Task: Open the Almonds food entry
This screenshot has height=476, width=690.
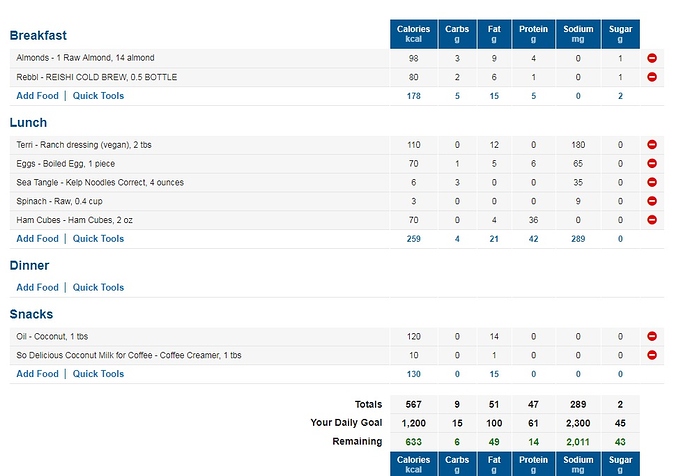Action: (85, 58)
